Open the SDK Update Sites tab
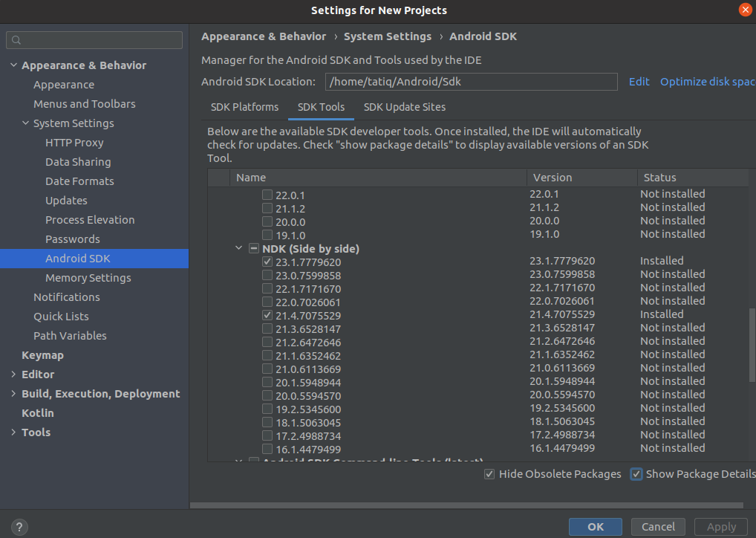The width and height of the screenshot is (756, 538). pos(404,107)
